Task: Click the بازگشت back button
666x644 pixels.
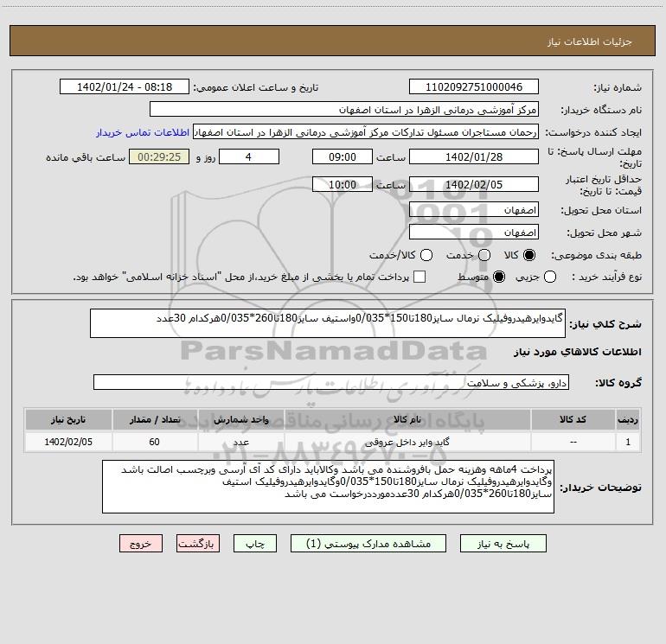Action: coord(198,544)
